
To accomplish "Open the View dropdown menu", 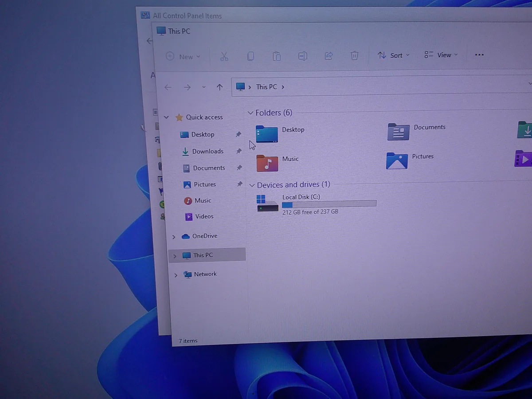I will tap(441, 55).
